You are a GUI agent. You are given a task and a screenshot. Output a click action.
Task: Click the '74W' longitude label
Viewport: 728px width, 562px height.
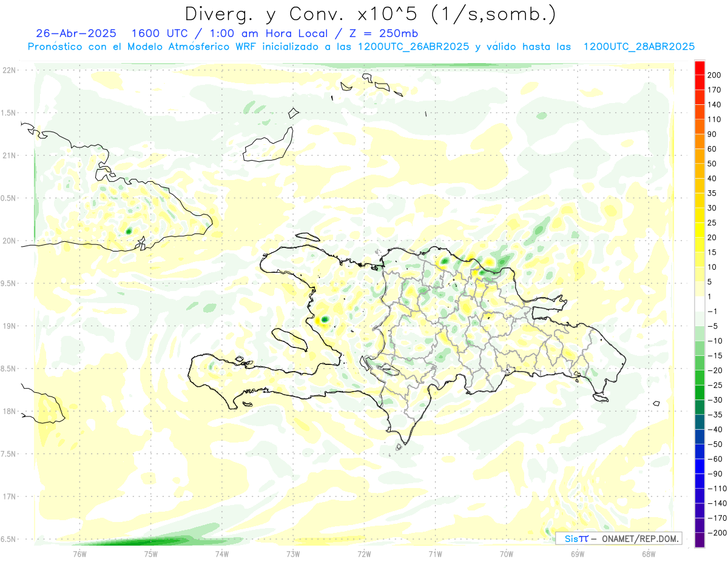point(222,554)
